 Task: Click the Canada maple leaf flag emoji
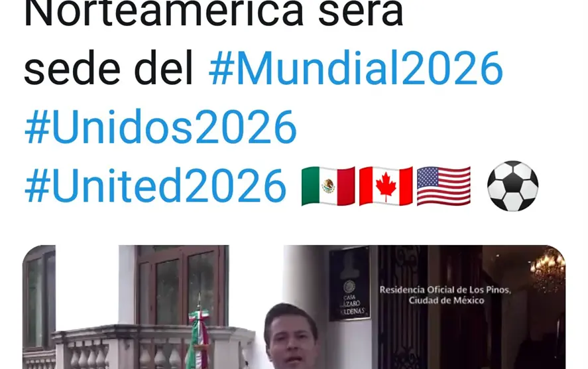point(386,186)
